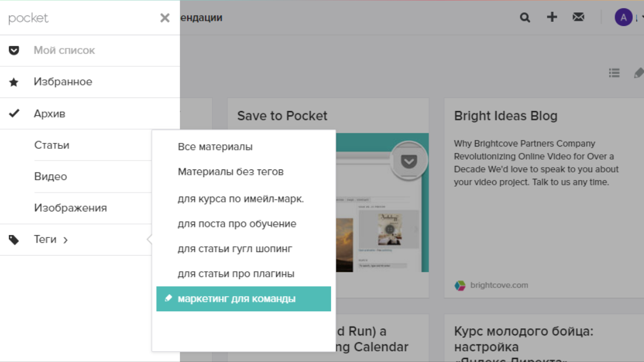This screenshot has width=644, height=362.
Task: Click the Favorites star icon
Action: point(14,81)
